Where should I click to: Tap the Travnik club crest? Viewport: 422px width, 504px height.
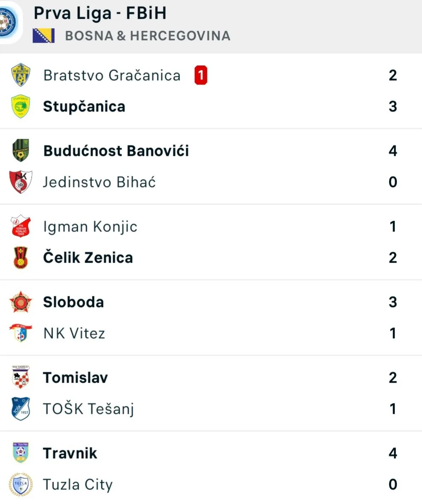coord(21,453)
